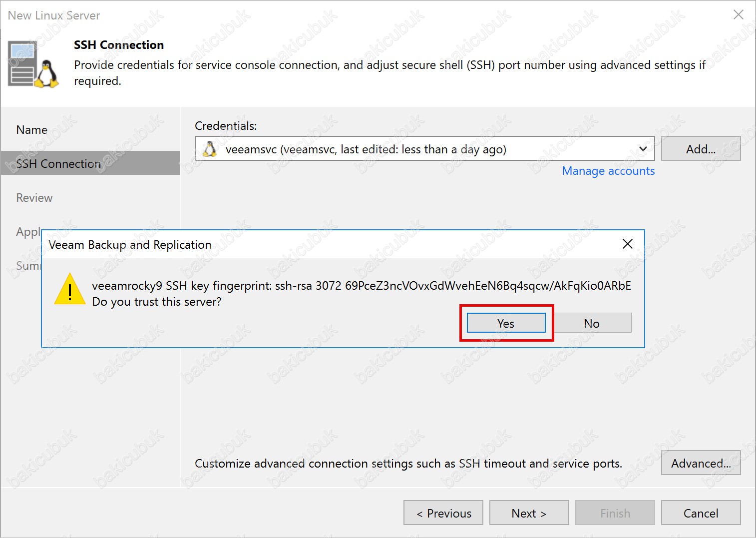Click the Add... credentials button

(701, 149)
